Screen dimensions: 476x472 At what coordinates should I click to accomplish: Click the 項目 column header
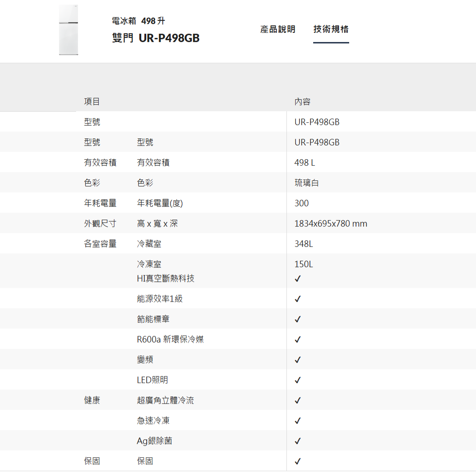click(92, 102)
